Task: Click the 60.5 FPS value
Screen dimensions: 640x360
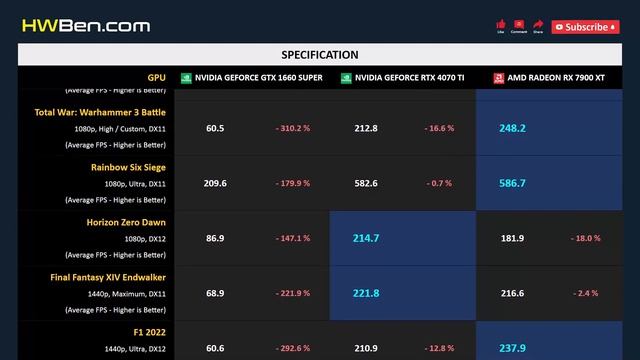Action: click(x=215, y=128)
